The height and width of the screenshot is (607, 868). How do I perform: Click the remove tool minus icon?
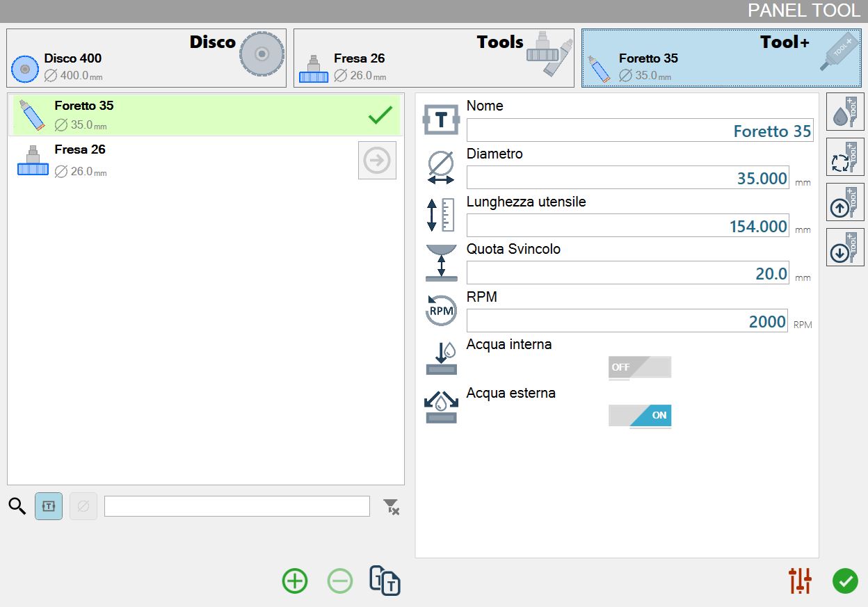point(340,581)
